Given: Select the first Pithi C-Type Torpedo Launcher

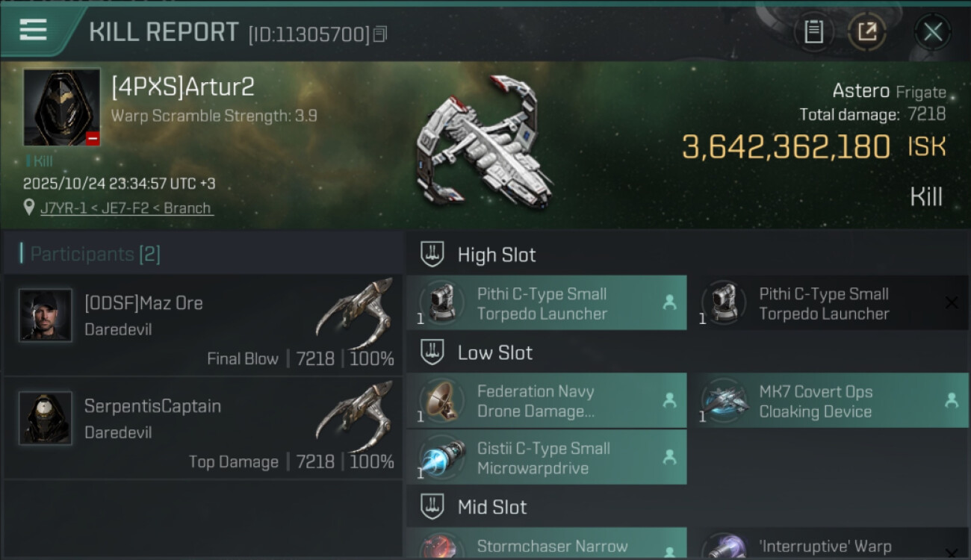Looking at the screenshot, I should coord(546,303).
